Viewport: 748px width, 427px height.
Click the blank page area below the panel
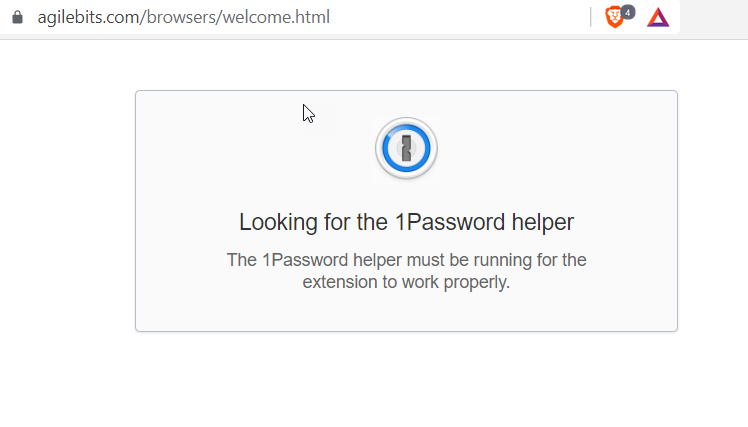[400, 380]
